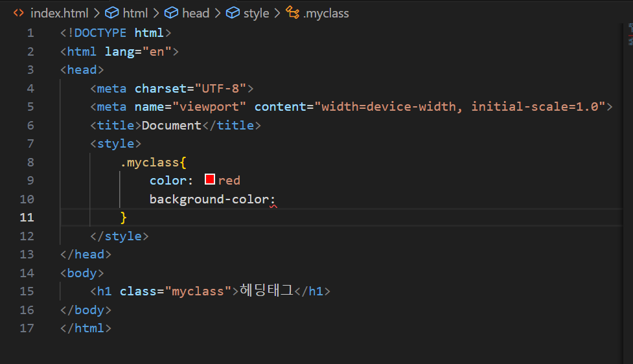633x364 pixels.
Task: Click the color property on line 9
Action: point(168,181)
